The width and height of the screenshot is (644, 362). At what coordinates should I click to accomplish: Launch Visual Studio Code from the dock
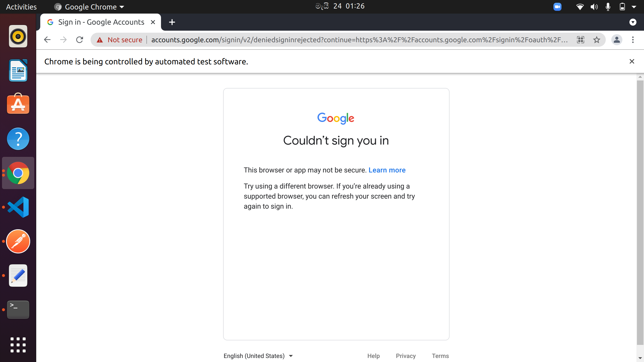click(18, 207)
